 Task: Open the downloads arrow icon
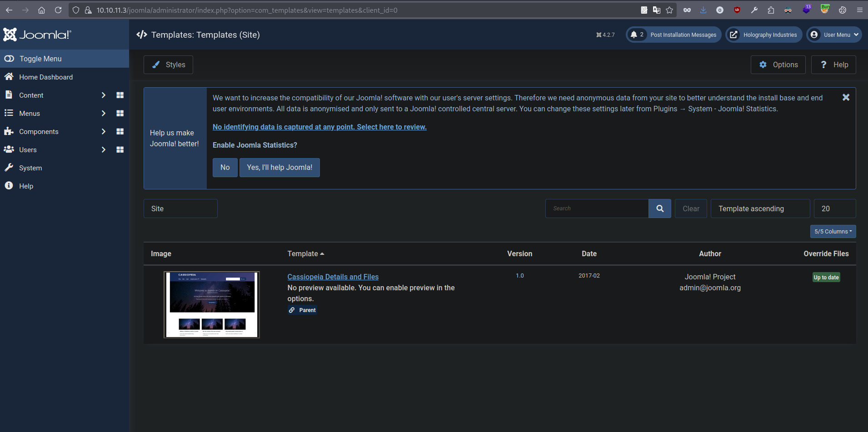(703, 10)
